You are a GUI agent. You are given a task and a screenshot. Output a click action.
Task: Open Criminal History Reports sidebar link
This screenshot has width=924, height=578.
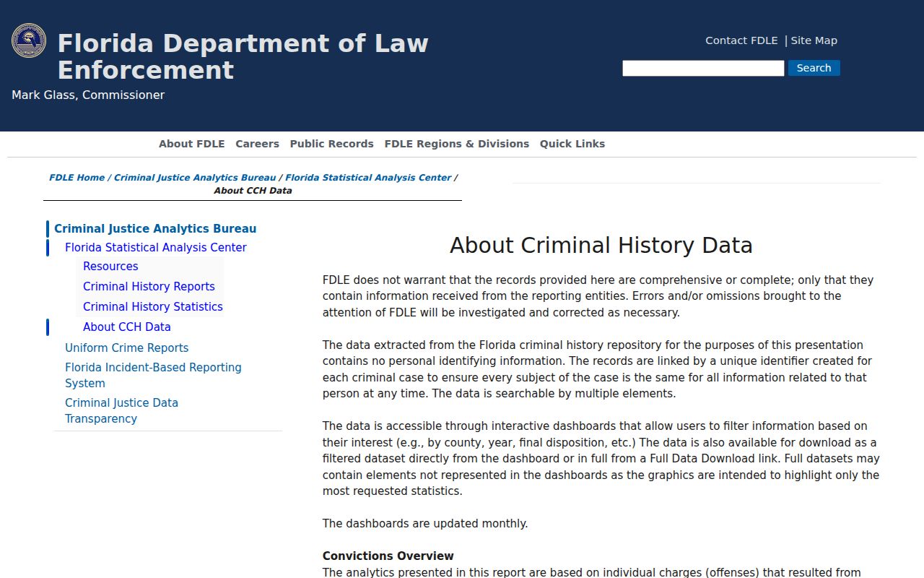point(149,287)
